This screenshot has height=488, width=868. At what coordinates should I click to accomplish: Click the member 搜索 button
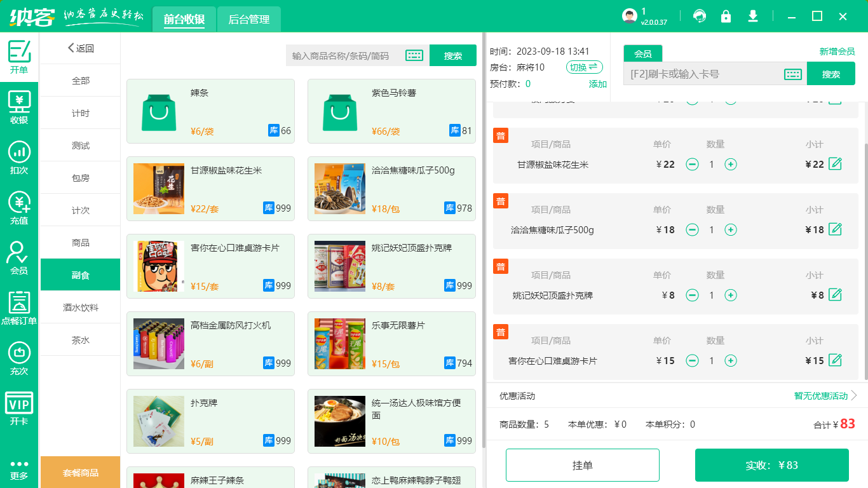(831, 74)
